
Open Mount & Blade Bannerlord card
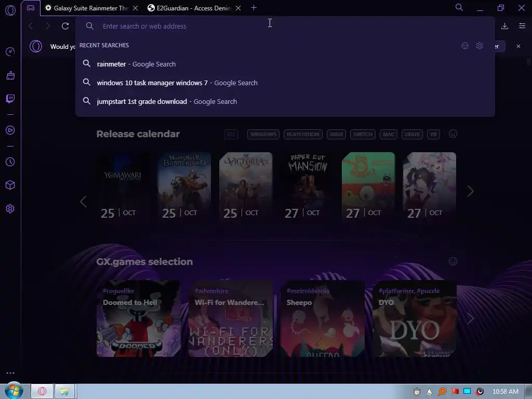click(x=184, y=187)
